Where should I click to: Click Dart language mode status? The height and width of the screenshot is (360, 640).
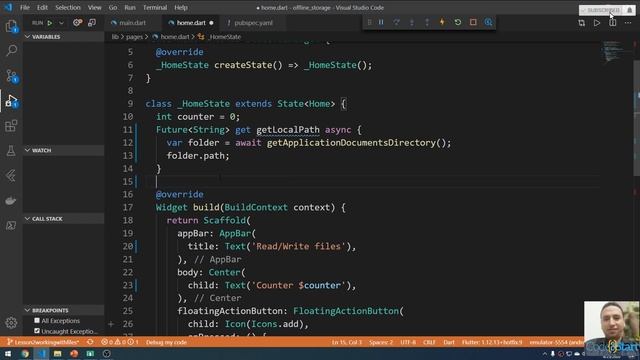tap(449, 342)
